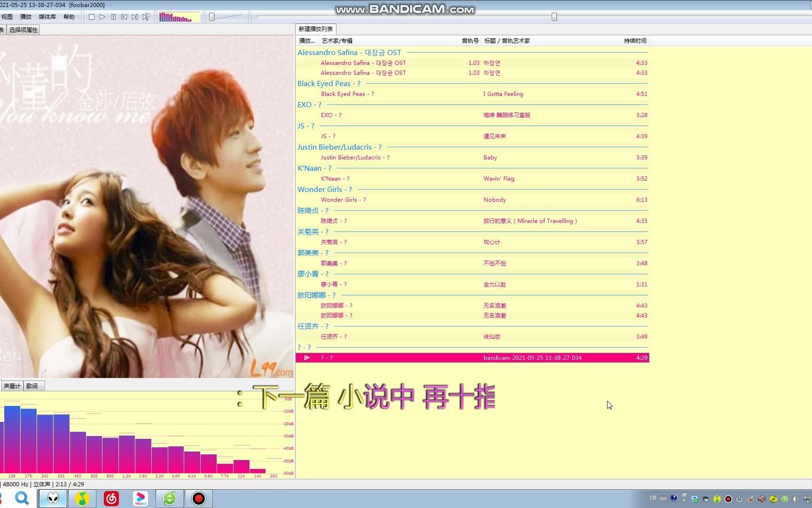Click the spectrum analyzer visualization panel
812x508 pixels.
[147, 436]
